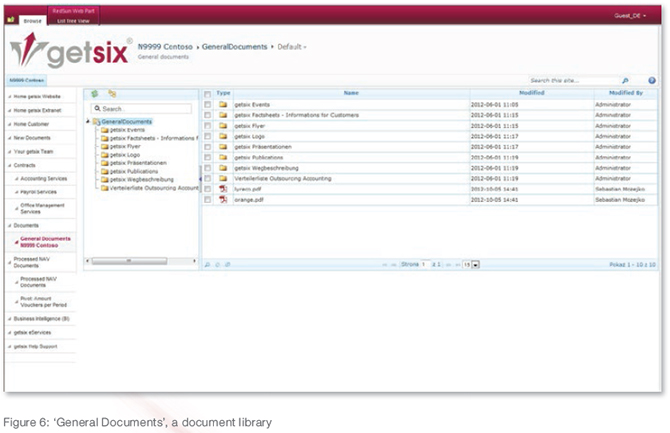670x433 pixels.
Task: Open the List Tree View ribbon tab
Action: pos(73,21)
